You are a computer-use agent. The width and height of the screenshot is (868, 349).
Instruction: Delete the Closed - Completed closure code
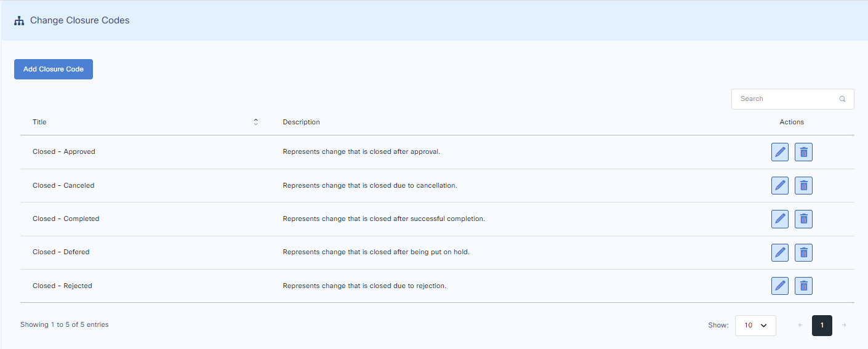tap(803, 219)
